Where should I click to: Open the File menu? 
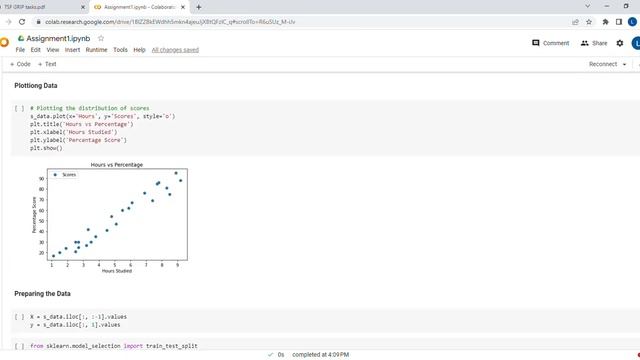[x=20, y=50]
